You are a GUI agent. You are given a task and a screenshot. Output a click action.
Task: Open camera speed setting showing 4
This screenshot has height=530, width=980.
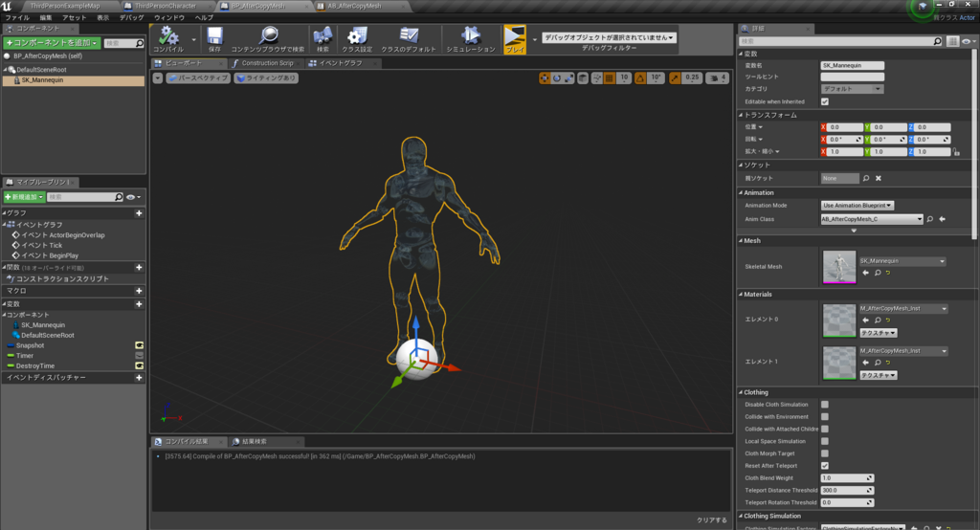pos(717,78)
